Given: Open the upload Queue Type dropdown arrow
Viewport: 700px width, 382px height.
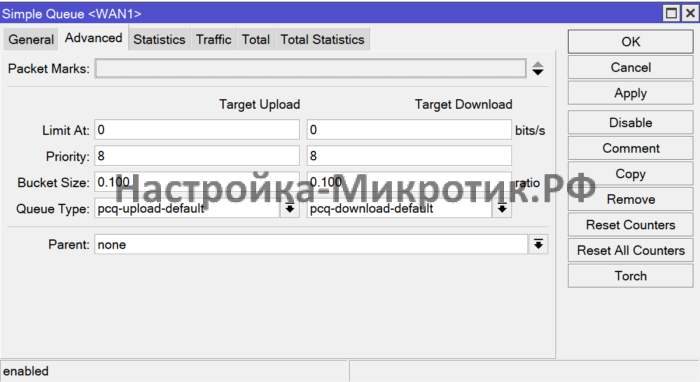Looking at the screenshot, I should tap(290, 208).
